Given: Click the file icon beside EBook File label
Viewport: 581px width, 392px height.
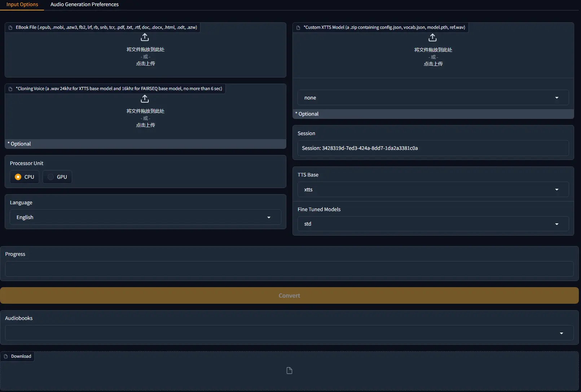Looking at the screenshot, I should tap(10, 27).
